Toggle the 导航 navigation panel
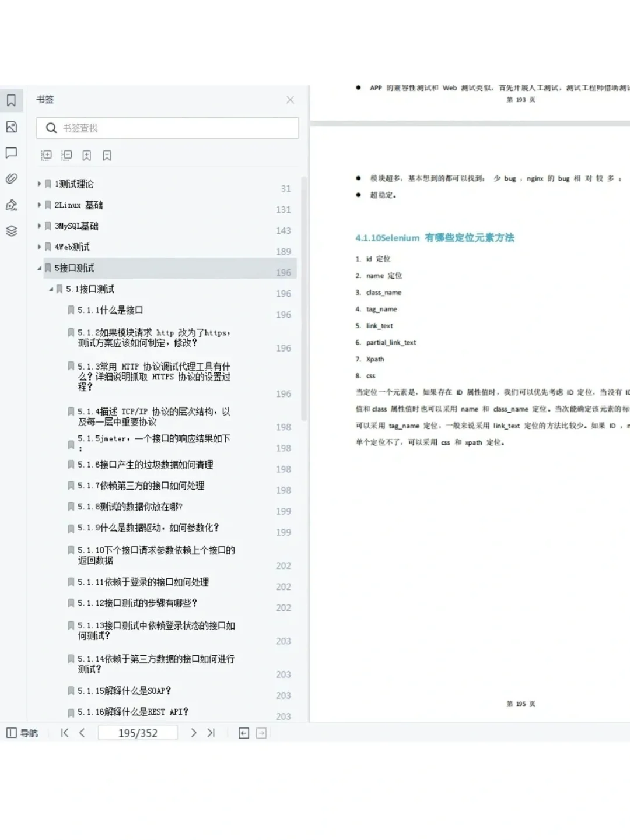Image resolution: width=630 pixels, height=840 pixels. 22,733
